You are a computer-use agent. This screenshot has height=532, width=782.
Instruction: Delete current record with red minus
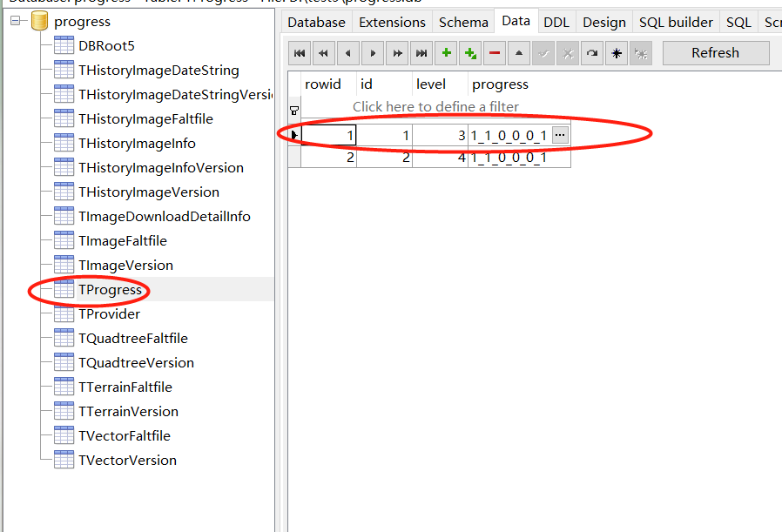495,53
